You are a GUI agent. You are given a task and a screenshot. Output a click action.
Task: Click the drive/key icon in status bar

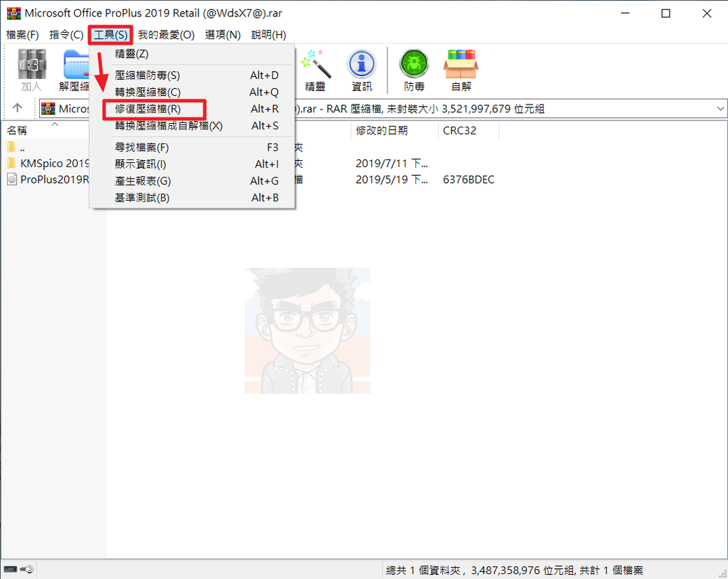(18, 569)
